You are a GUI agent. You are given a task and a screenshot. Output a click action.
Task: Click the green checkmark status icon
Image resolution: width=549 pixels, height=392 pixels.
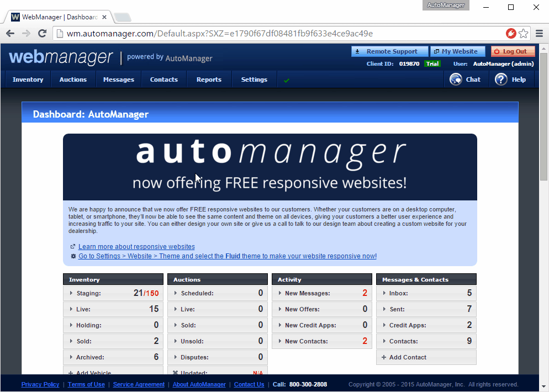(x=287, y=81)
